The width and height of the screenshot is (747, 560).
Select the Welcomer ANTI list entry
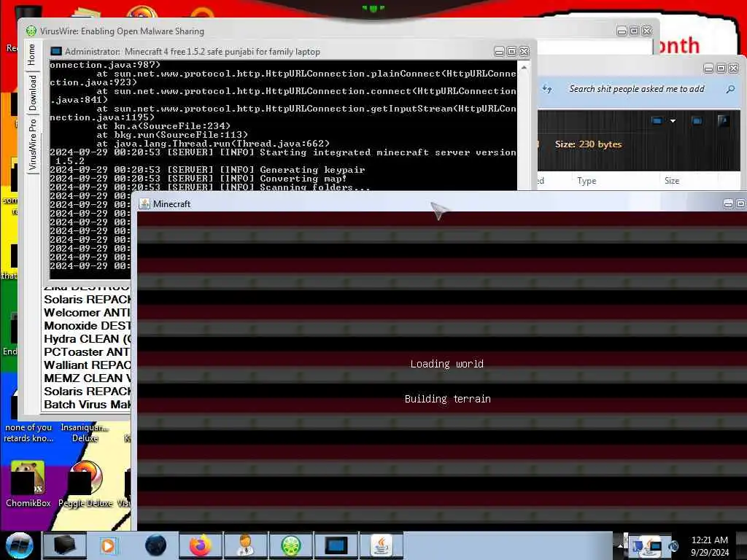pos(88,313)
